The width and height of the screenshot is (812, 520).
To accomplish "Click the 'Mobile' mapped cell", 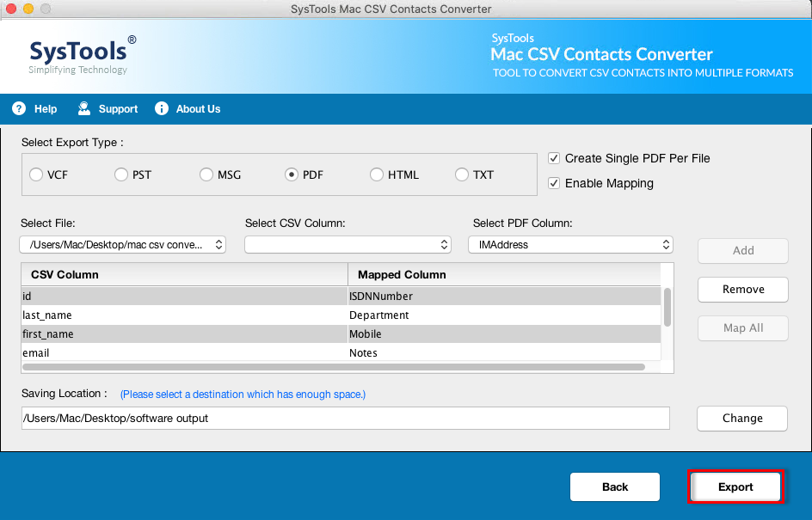I will [504, 334].
